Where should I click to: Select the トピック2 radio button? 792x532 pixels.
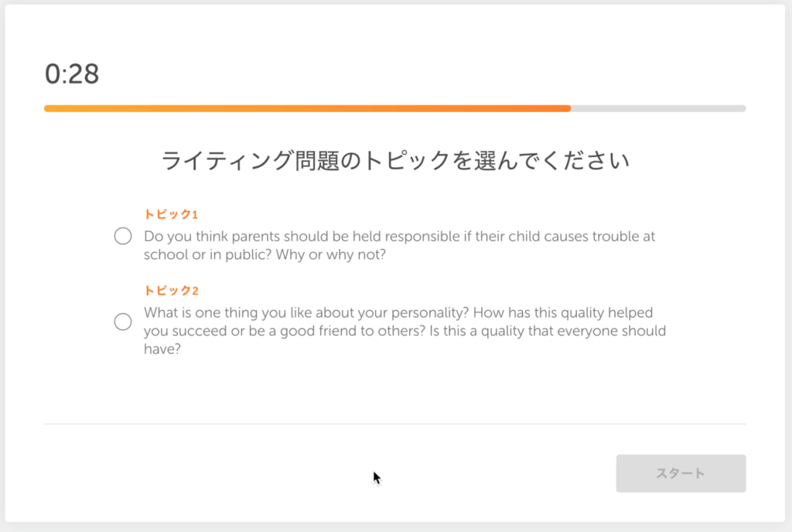coord(123,321)
